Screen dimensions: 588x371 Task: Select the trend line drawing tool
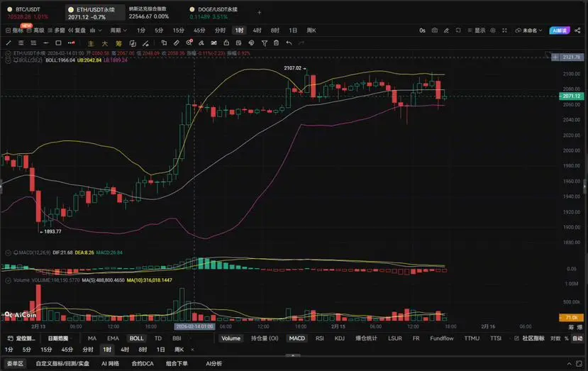[9, 43]
